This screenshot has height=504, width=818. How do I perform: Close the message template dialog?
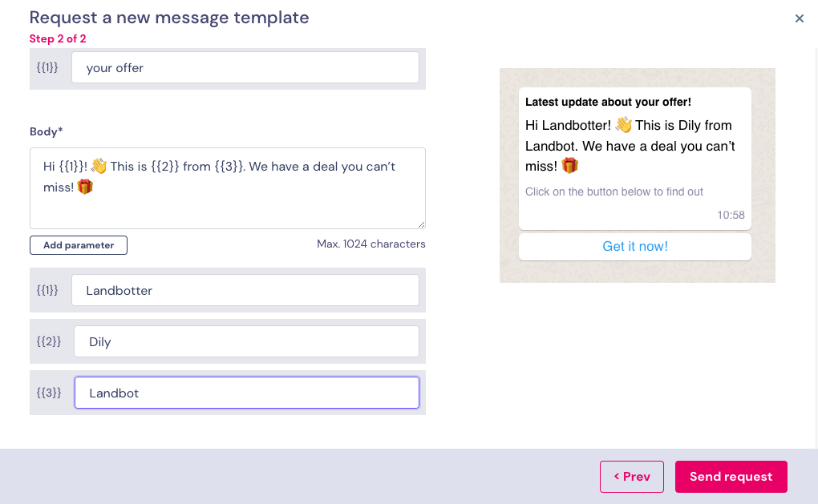pos(800,18)
